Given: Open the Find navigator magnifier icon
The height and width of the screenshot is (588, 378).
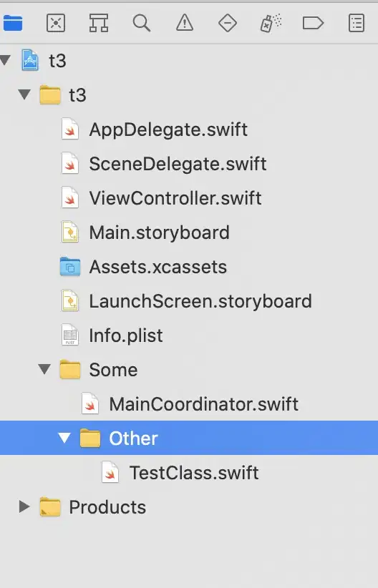Looking at the screenshot, I should coord(142,24).
